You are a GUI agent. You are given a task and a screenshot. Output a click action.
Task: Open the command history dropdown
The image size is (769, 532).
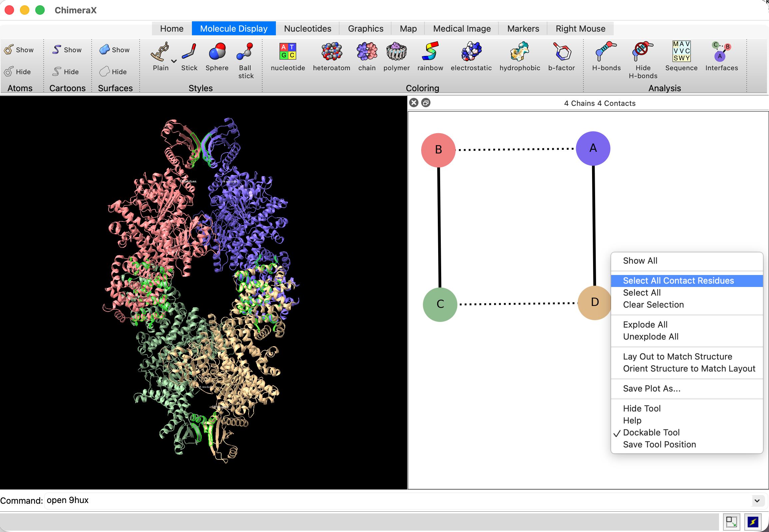point(757,500)
